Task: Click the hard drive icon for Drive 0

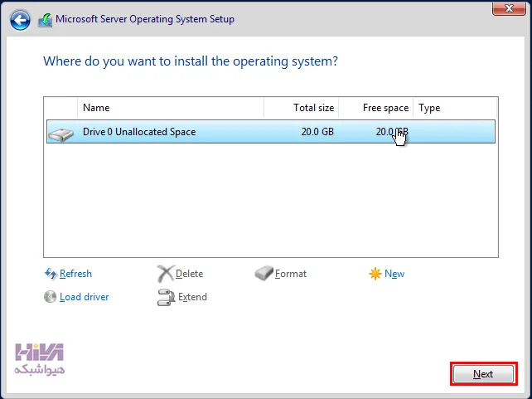Action: coord(60,134)
